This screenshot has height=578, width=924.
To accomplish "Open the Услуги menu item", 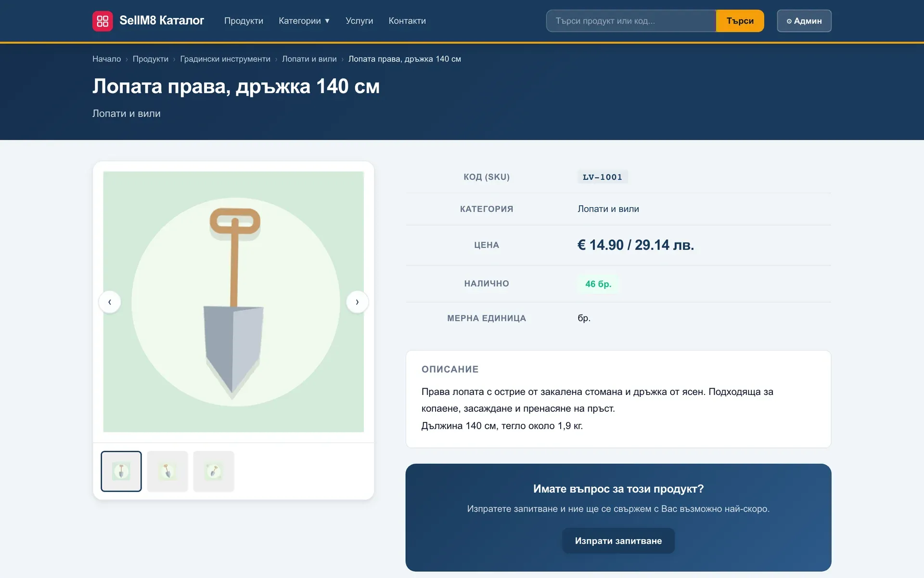I will click(359, 21).
